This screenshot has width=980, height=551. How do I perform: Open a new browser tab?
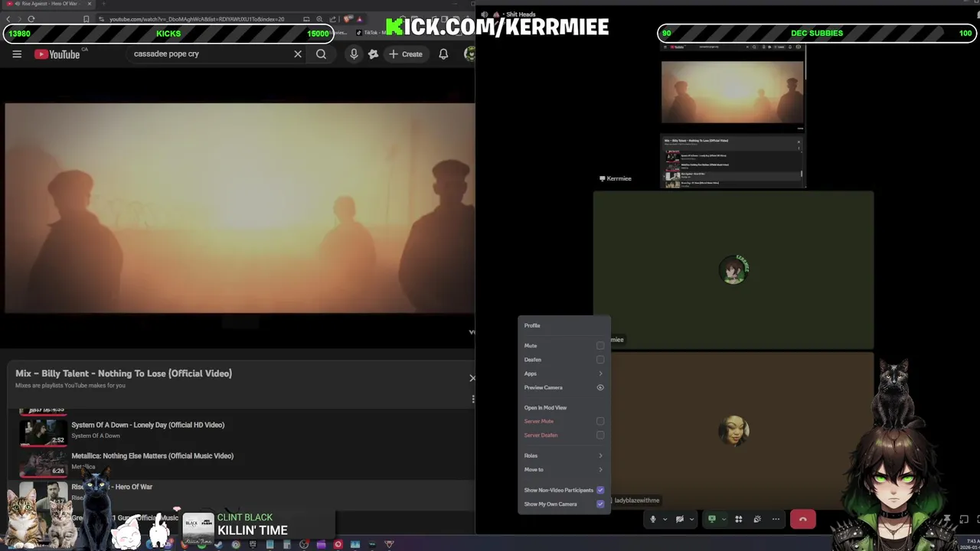click(103, 4)
